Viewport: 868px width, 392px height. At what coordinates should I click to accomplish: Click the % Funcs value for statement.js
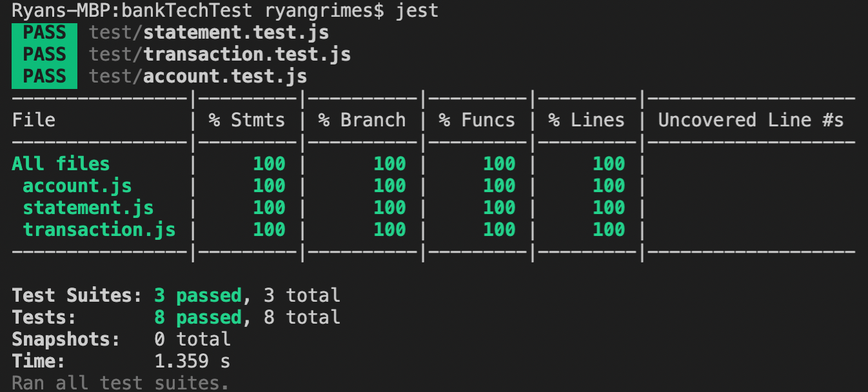tap(499, 208)
